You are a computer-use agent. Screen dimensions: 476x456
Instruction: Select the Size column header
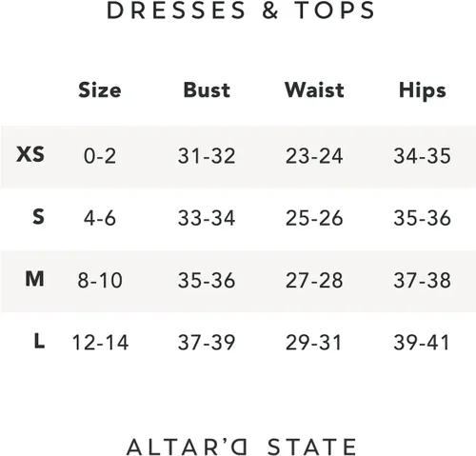pyautogui.click(x=100, y=90)
